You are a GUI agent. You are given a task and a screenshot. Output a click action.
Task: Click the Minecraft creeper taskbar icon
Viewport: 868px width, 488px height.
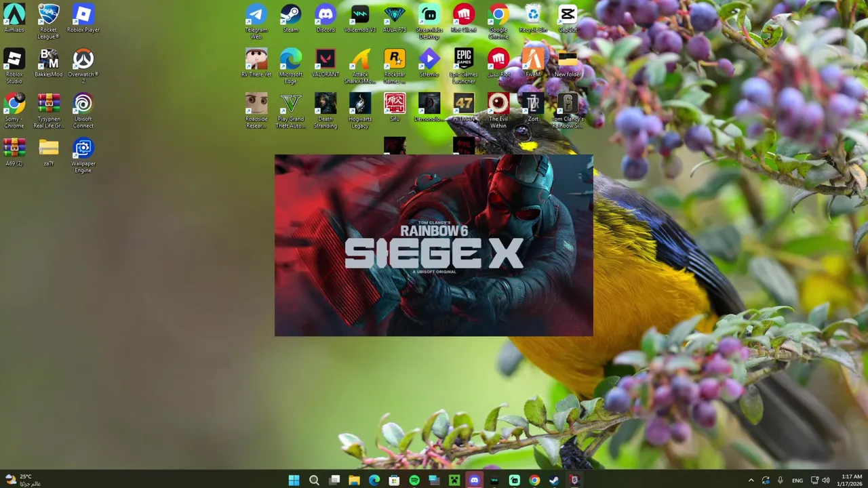coord(454,480)
